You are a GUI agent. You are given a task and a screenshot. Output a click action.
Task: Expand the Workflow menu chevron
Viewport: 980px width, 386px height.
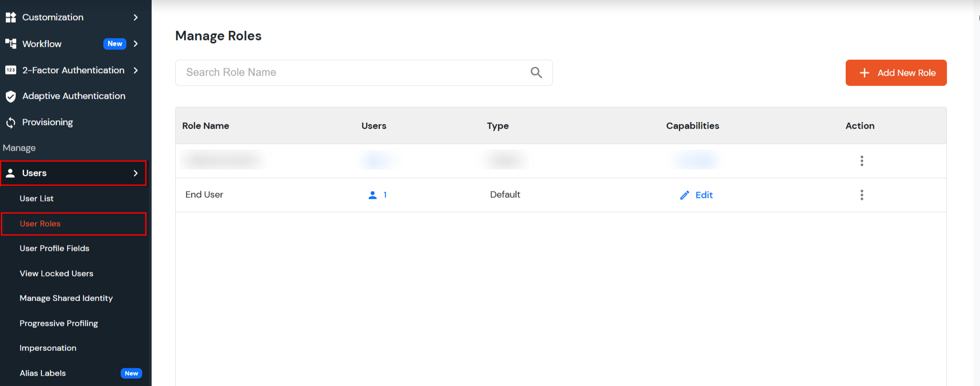136,44
